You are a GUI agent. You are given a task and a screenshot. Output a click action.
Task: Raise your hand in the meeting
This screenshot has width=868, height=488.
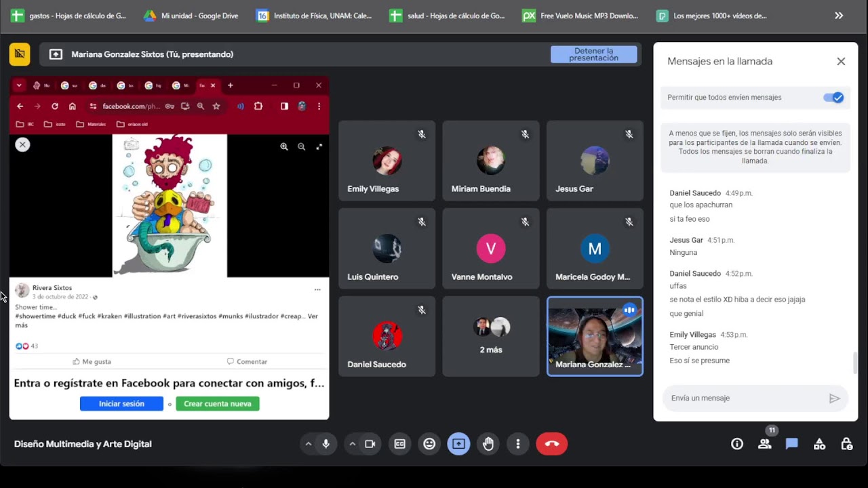pyautogui.click(x=488, y=444)
